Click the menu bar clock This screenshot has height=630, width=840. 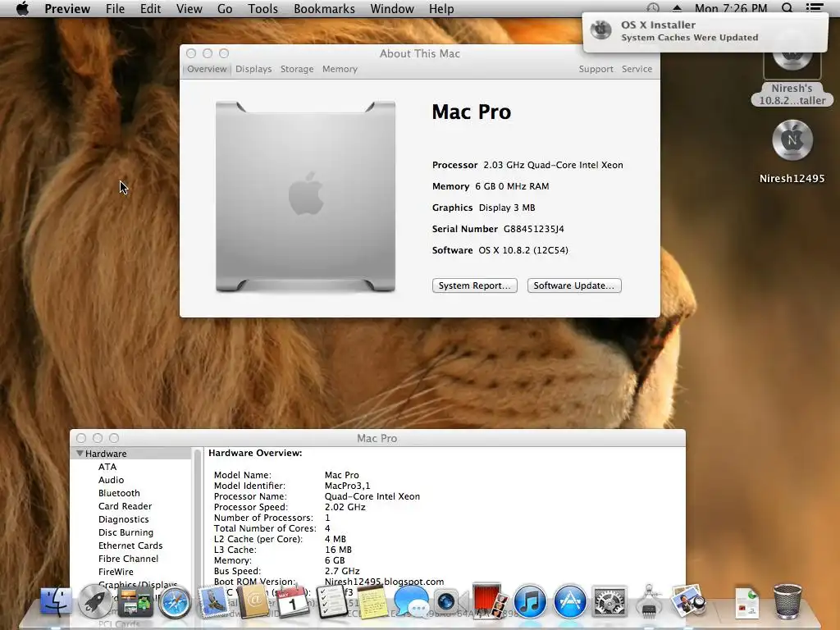[731, 8]
